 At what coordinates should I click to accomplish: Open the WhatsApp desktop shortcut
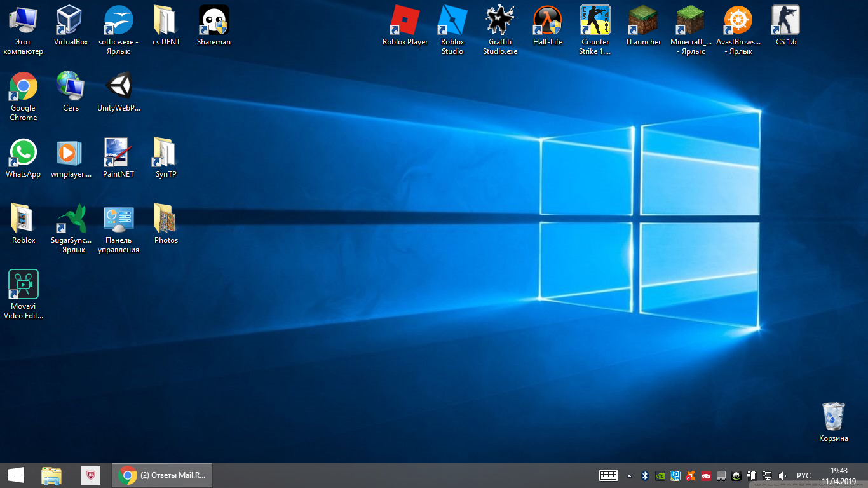click(23, 158)
